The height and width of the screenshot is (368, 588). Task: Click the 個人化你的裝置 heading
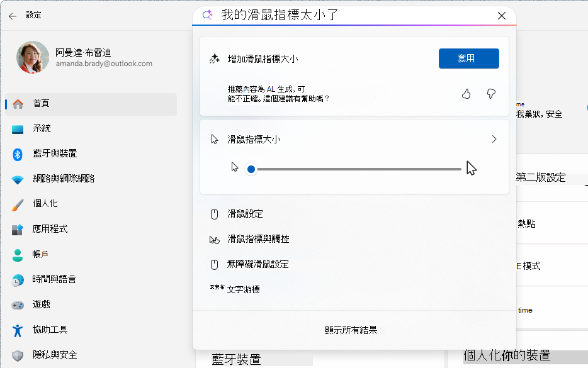tap(507, 355)
